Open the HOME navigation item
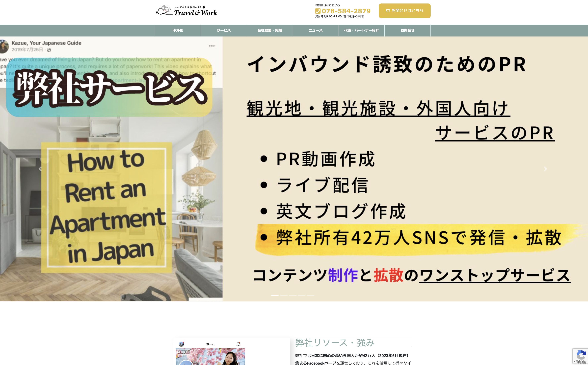Image resolution: width=588 pixels, height=365 pixels. point(178,30)
